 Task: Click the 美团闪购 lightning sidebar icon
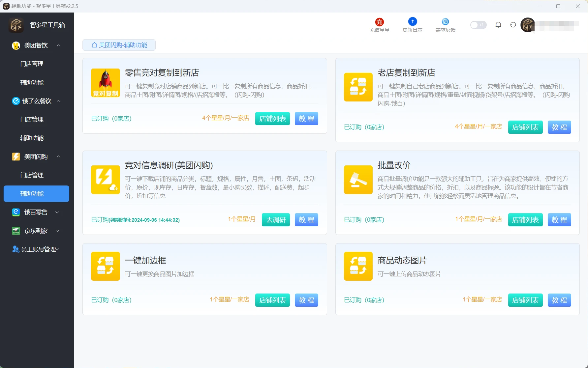pos(16,156)
